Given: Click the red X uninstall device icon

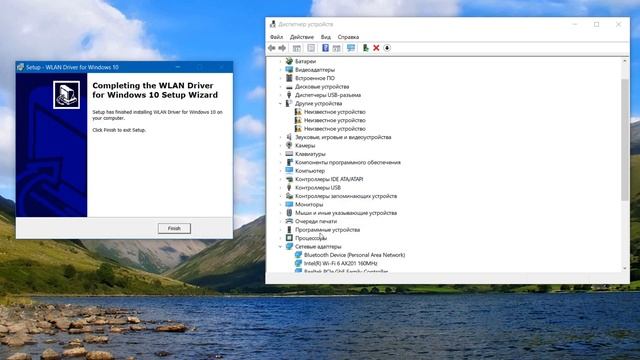Looking at the screenshot, I should pyautogui.click(x=376, y=48).
